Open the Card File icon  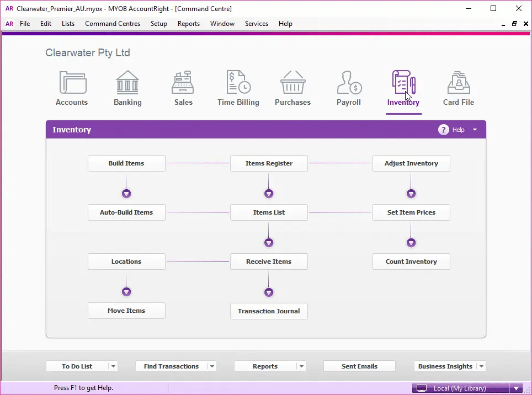(459, 82)
